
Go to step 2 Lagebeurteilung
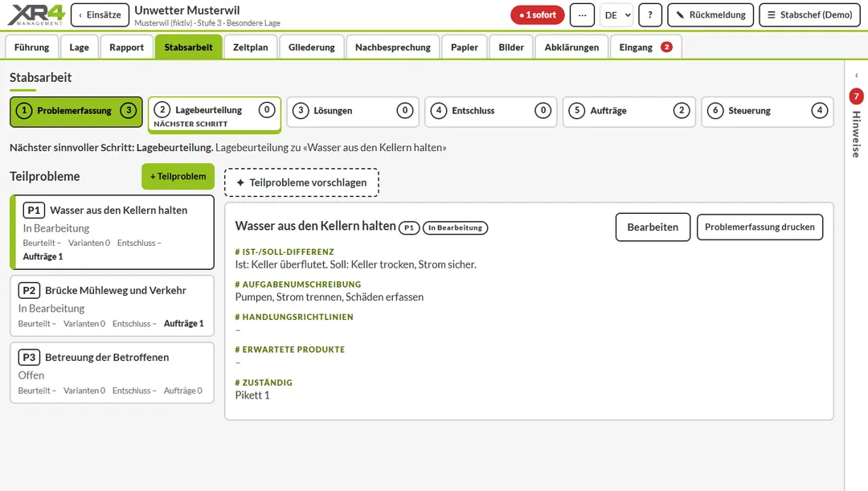(x=215, y=115)
